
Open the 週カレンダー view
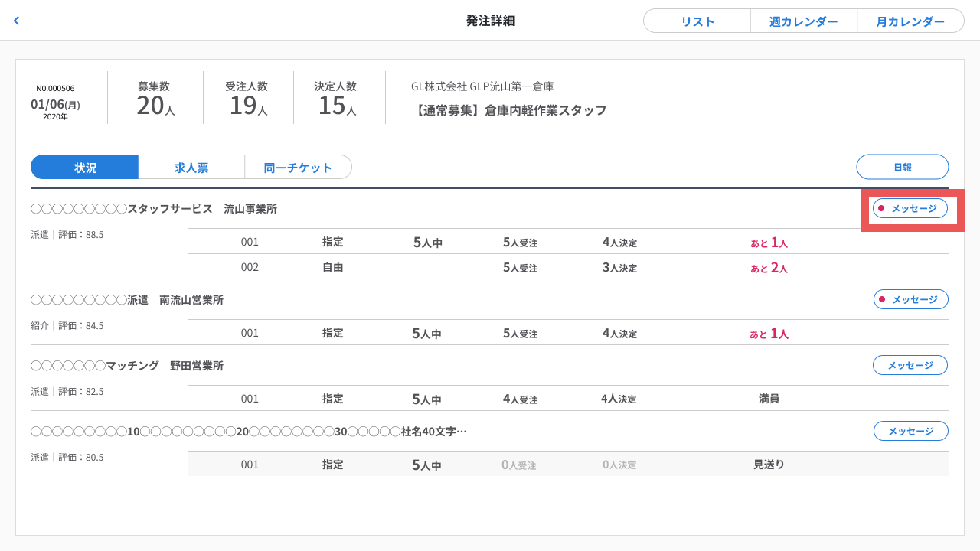pyautogui.click(x=803, y=21)
